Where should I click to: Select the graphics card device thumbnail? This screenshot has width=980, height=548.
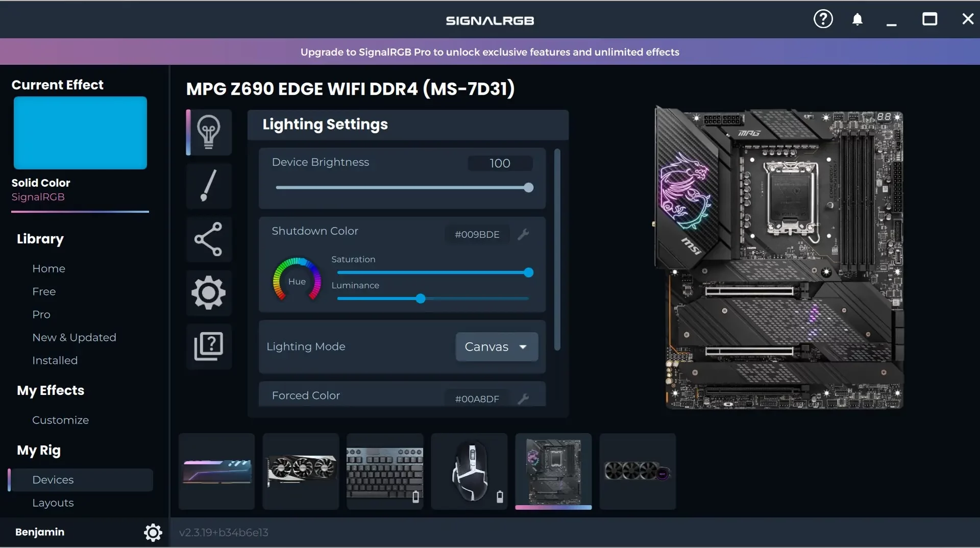[301, 471]
